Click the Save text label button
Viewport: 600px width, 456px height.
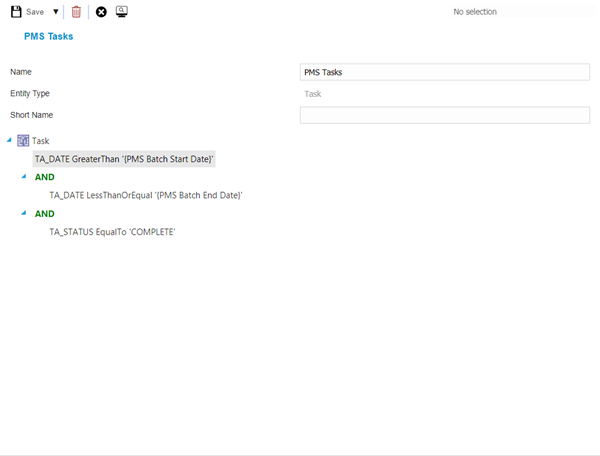click(x=35, y=12)
